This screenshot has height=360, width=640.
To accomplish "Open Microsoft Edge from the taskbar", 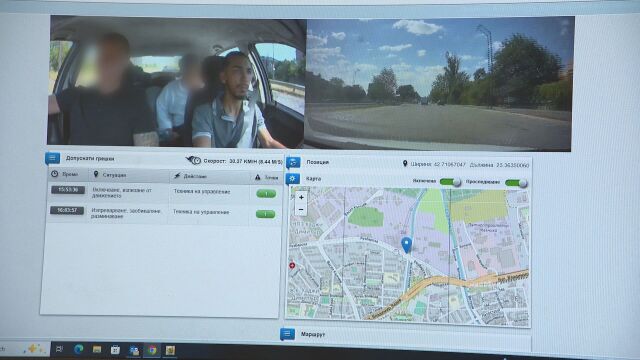I will click(x=78, y=349).
